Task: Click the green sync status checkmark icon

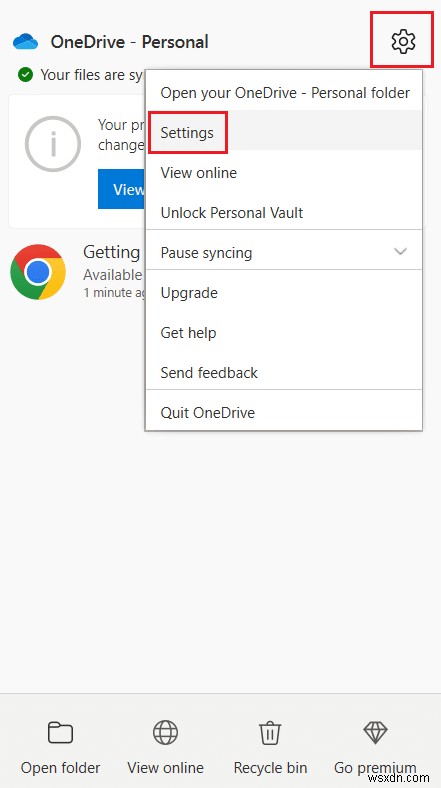Action: (x=25, y=75)
